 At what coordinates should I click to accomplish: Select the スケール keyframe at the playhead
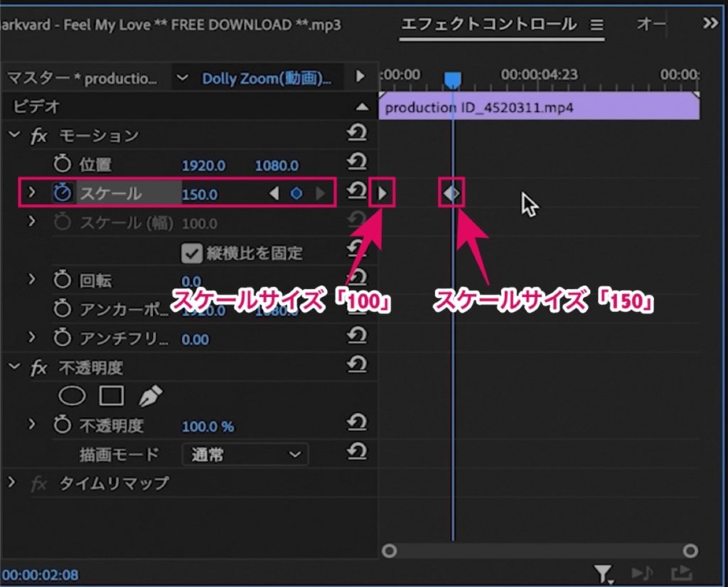(451, 193)
